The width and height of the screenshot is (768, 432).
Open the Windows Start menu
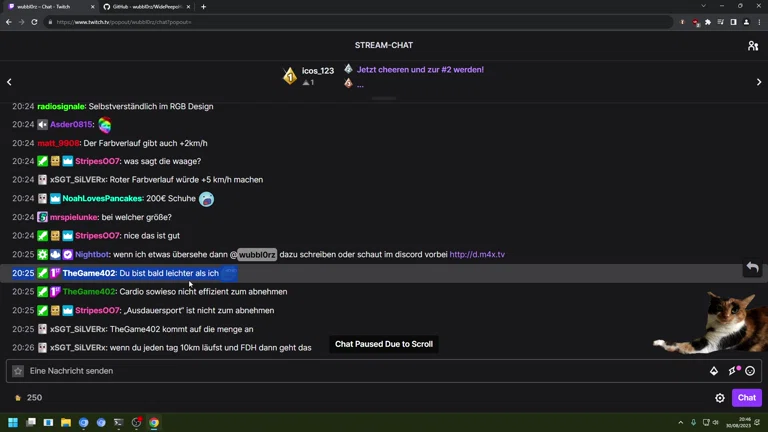[14, 423]
